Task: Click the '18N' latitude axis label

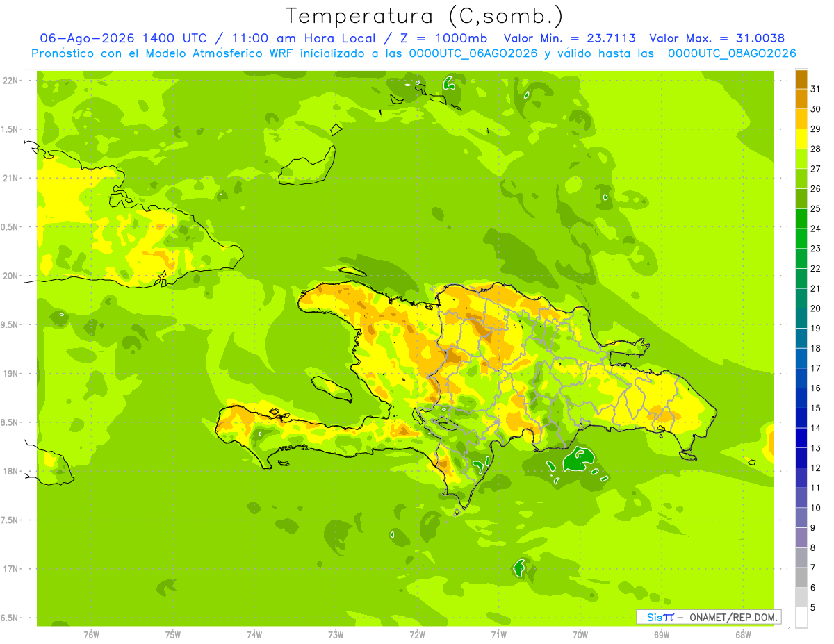Action: point(10,472)
